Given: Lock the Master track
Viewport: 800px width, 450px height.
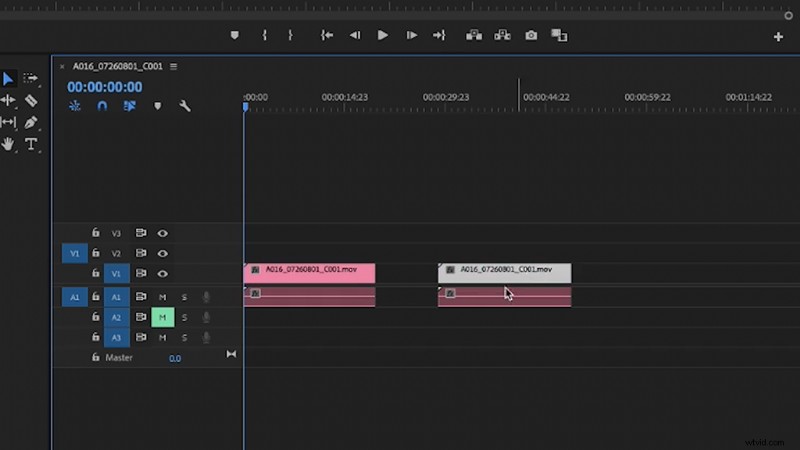Looking at the screenshot, I should pyautogui.click(x=95, y=357).
